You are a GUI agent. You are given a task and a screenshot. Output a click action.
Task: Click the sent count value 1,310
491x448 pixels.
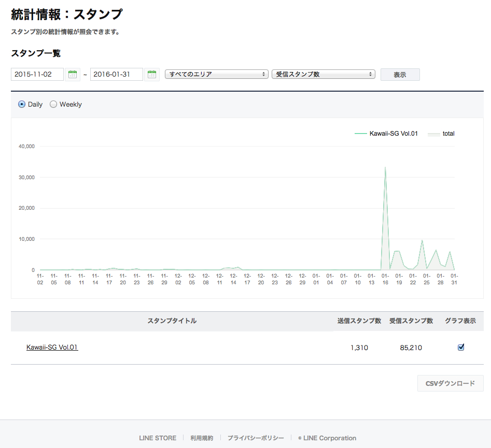coord(359,348)
